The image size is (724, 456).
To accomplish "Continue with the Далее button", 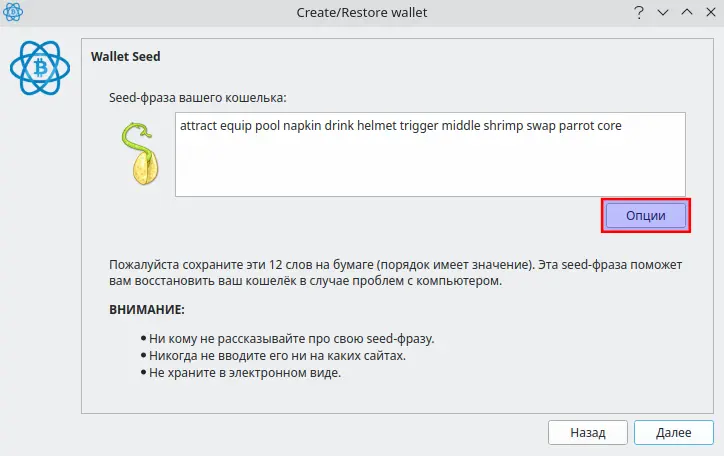I will [x=674, y=432].
